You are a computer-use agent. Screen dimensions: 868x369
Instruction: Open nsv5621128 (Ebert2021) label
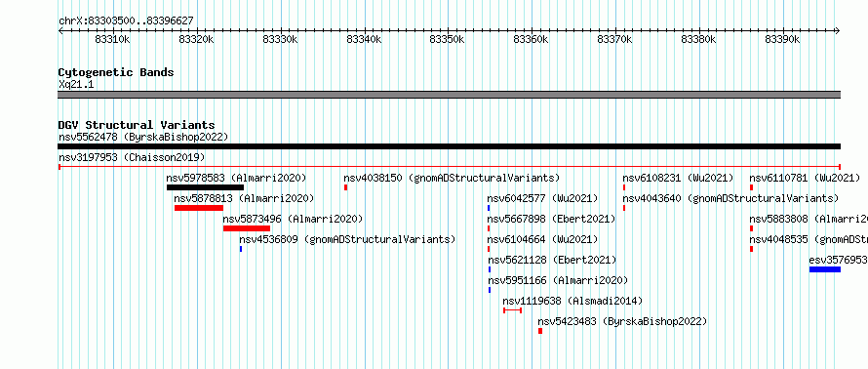pyautogui.click(x=552, y=260)
